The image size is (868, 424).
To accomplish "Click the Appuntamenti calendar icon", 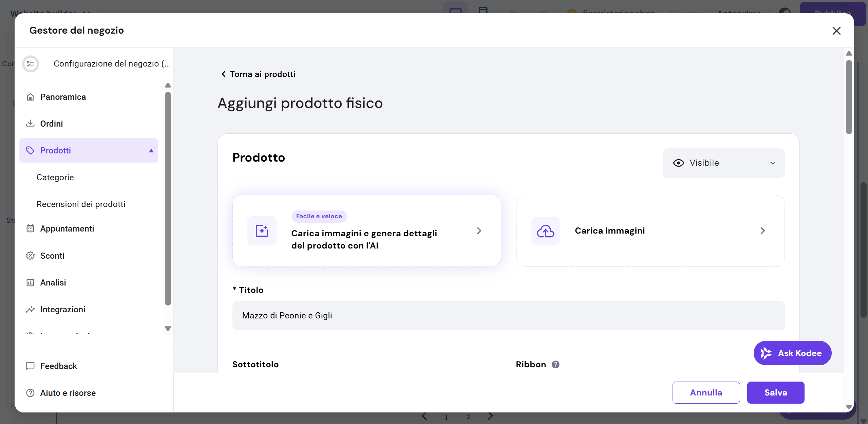I will pyautogui.click(x=30, y=228).
